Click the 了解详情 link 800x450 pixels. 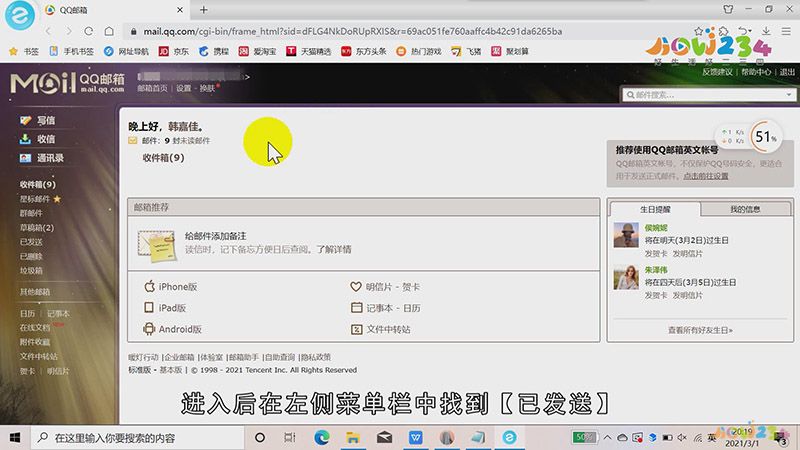pyautogui.click(x=334, y=249)
